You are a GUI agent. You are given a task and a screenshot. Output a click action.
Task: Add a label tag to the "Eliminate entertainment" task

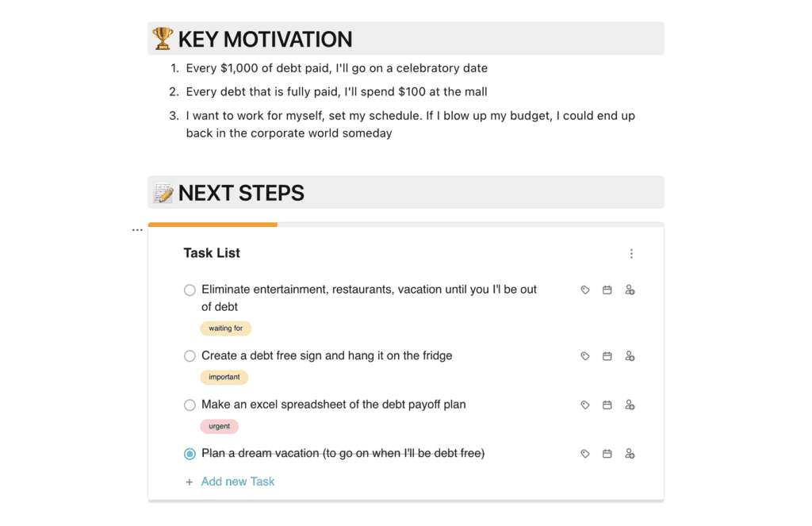click(585, 290)
